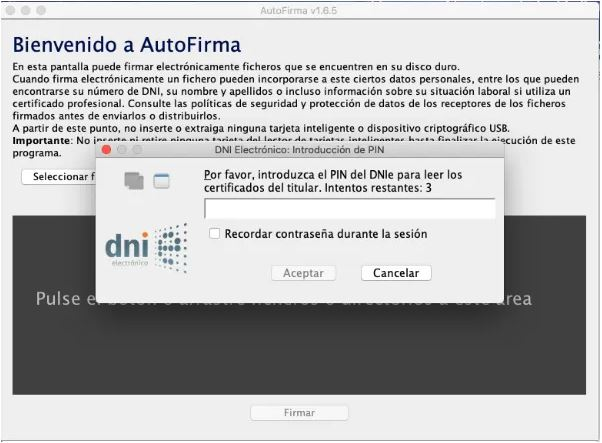The height and width of the screenshot is (443, 602).
Task: Click the dni electrónico logo image
Action: pyautogui.click(x=146, y=248)
